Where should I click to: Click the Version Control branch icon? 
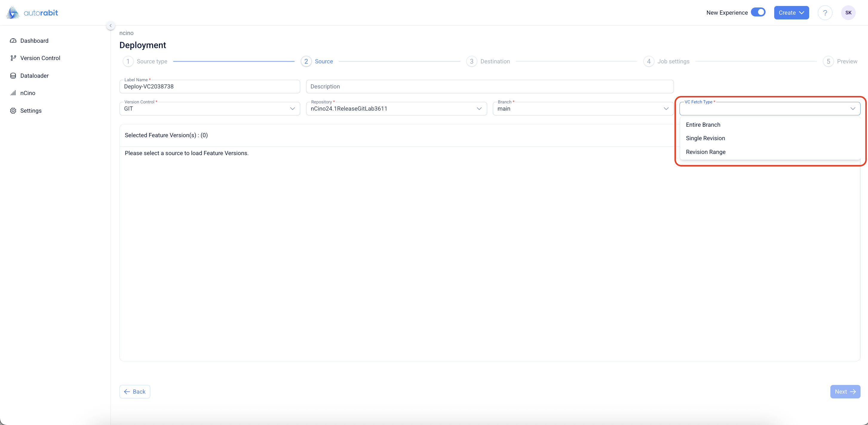13,58
